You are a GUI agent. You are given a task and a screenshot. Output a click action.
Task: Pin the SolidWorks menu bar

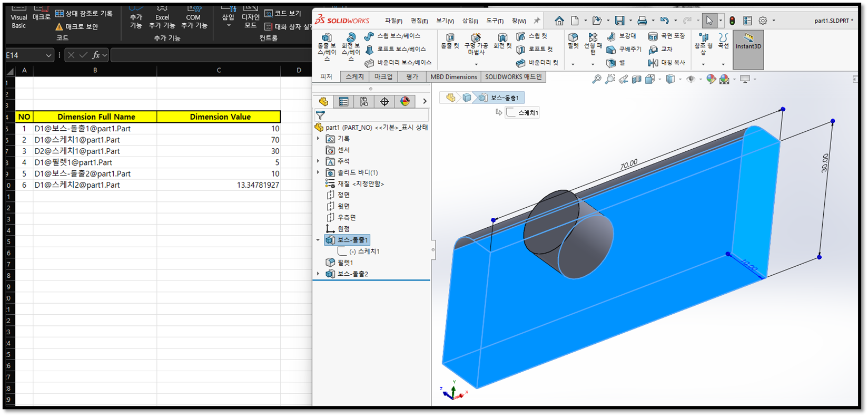537,21
